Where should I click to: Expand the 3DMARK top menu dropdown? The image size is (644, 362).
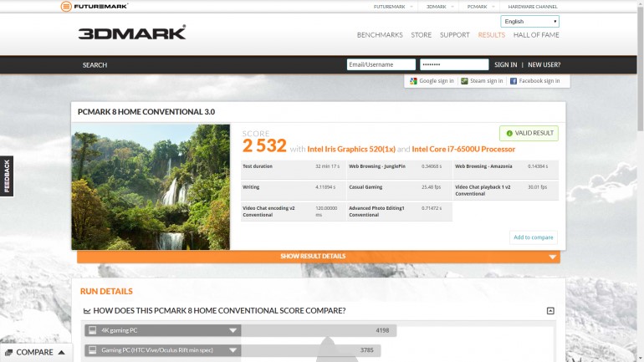tap(452, 7)
